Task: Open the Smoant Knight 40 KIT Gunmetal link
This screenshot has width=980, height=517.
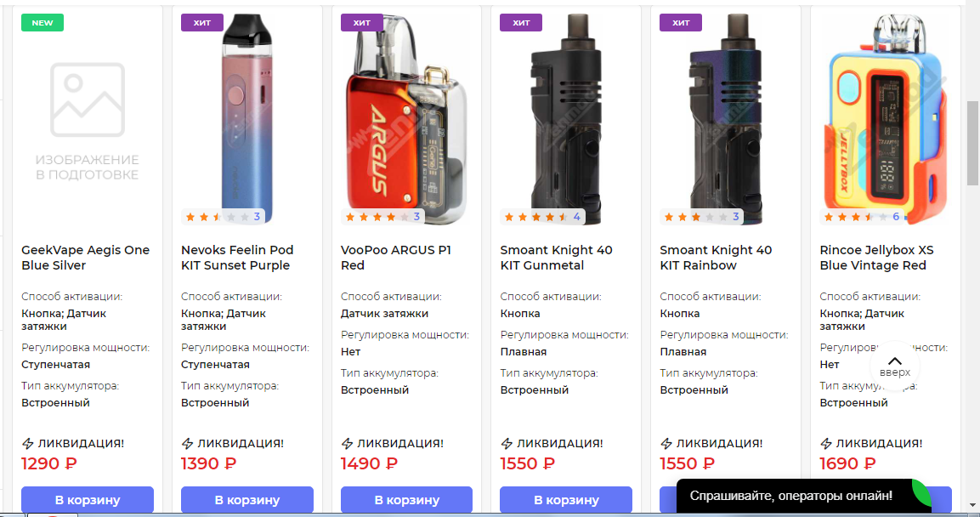Action: tap(556, 258)
